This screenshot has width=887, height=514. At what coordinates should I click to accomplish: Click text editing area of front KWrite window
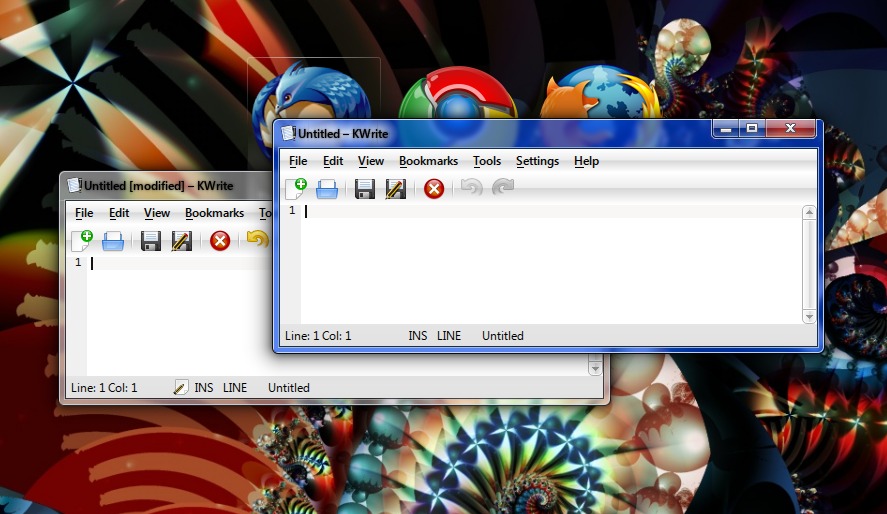pyautogui.click(x=550, y=265)
